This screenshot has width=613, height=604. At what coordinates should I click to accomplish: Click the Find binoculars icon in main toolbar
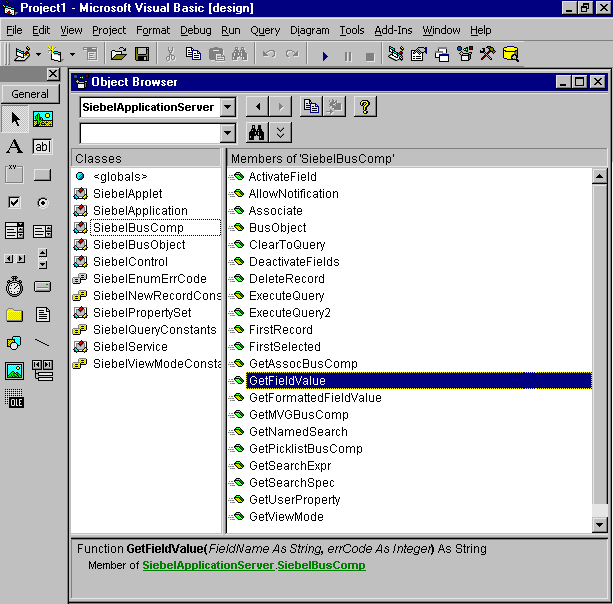239,54
